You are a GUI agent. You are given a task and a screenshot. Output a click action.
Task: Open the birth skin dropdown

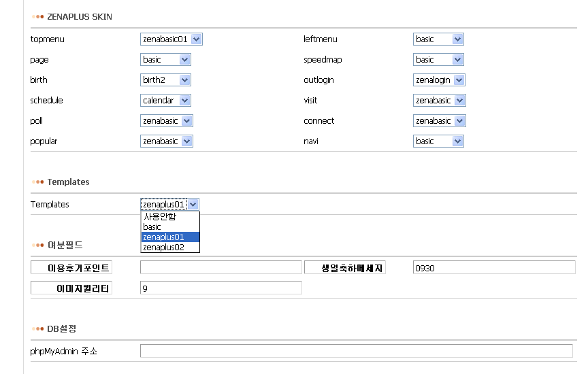[x=165, y=80]
